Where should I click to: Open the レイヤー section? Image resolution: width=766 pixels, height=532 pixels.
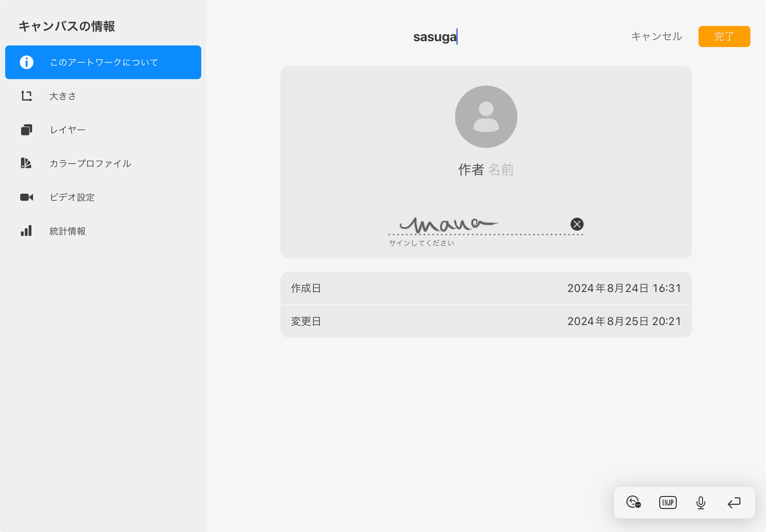point(68,130)
